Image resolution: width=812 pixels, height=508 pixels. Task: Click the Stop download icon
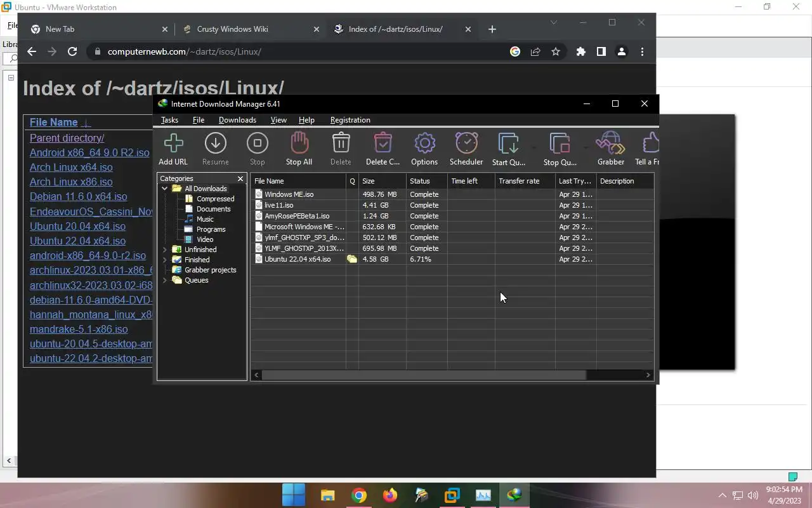pyautogui.click(x=258, y=144)
